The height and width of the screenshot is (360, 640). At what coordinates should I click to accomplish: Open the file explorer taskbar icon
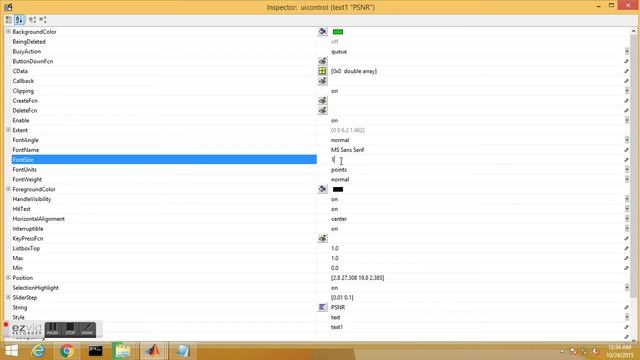click(x=123, y=351)
